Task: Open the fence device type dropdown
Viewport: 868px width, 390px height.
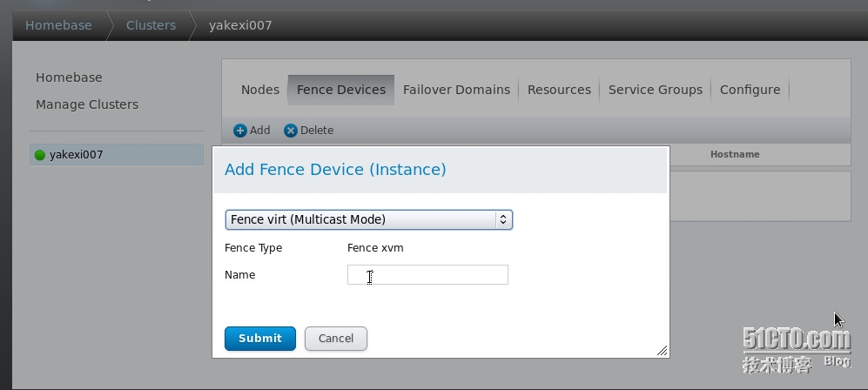Action: pos(368,219)
